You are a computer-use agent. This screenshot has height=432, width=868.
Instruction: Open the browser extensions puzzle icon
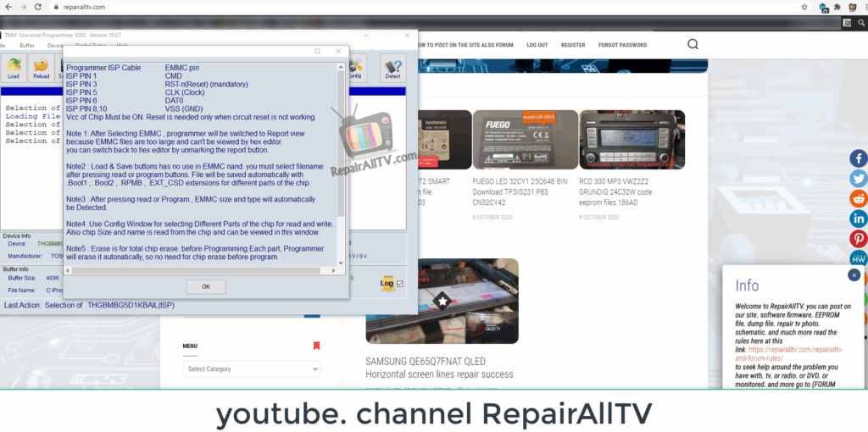(838, 7)
